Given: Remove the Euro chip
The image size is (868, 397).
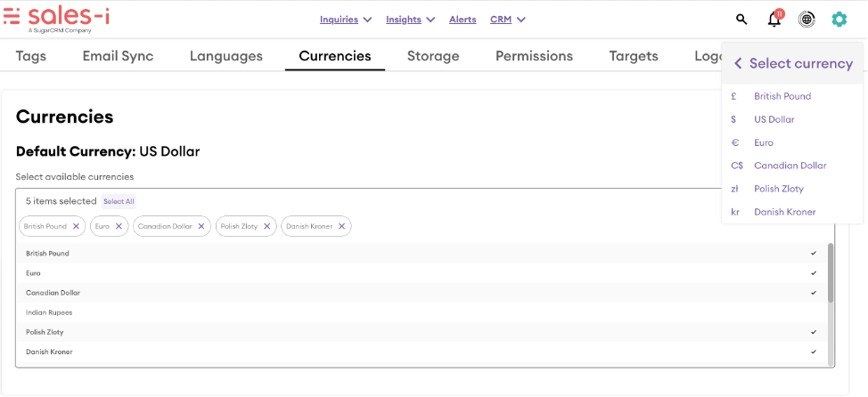Looking at the screenshot, I should point(119,226).
